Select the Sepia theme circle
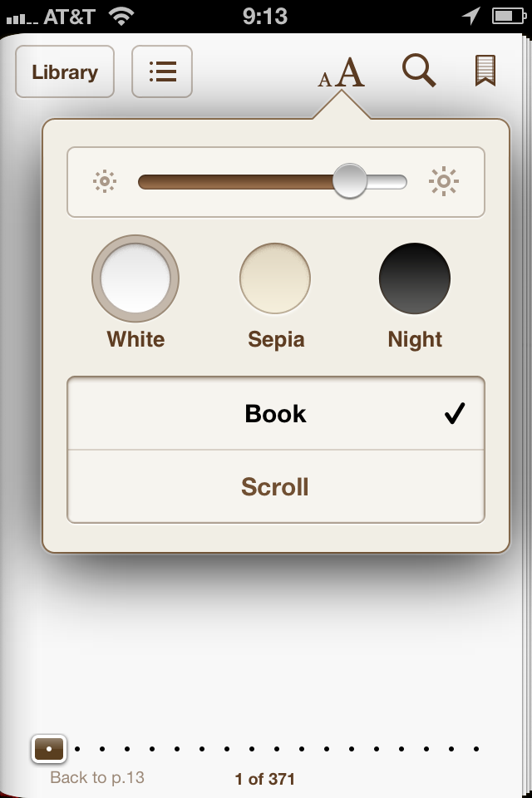532x798 pixels. click(275, 278)
